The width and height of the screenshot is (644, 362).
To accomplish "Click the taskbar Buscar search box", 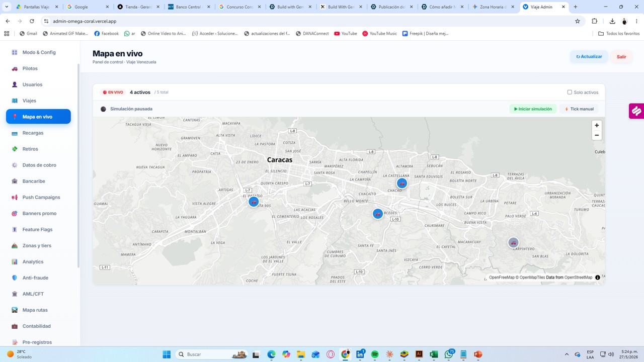I will pyautogui.click(x=212, y=354).
